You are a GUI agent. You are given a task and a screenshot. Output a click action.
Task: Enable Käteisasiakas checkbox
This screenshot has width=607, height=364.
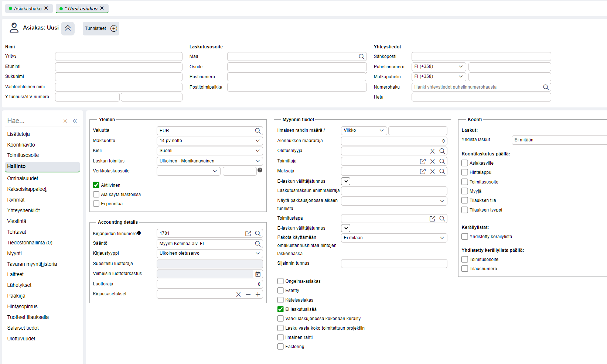pos(280,300)
